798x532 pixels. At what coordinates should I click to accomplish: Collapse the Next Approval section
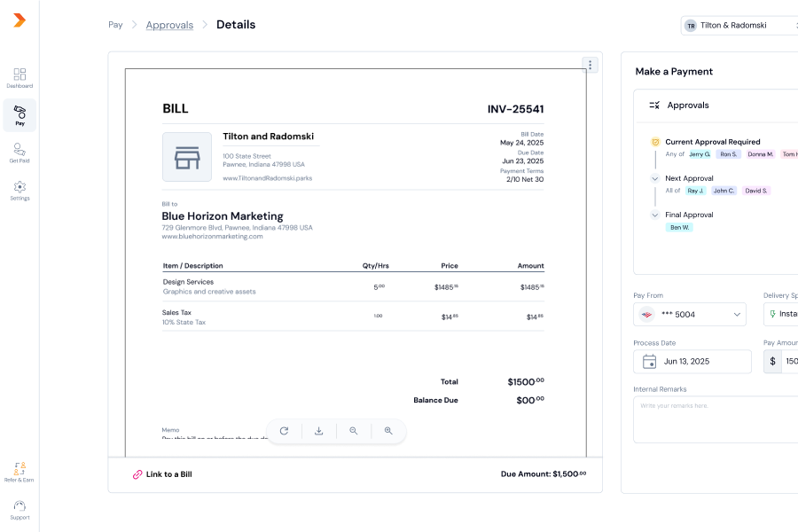coord(655,178)
